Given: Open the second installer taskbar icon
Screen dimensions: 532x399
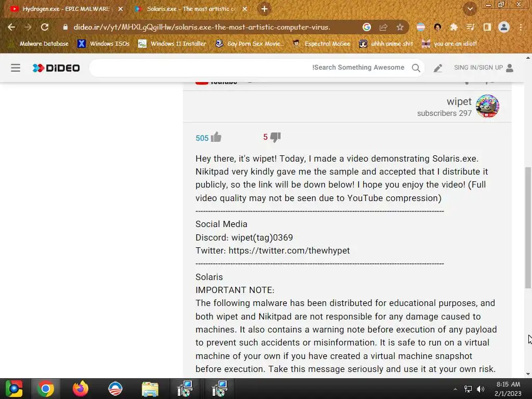Looking at the screenshot, I should click(x=220, y=389).
